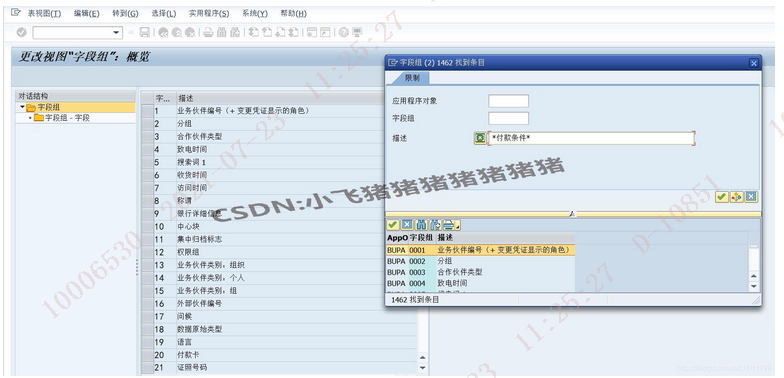Open the 系统(Y) menu
Viewport: 784px width, 378px height.
(x=254, y=14)
